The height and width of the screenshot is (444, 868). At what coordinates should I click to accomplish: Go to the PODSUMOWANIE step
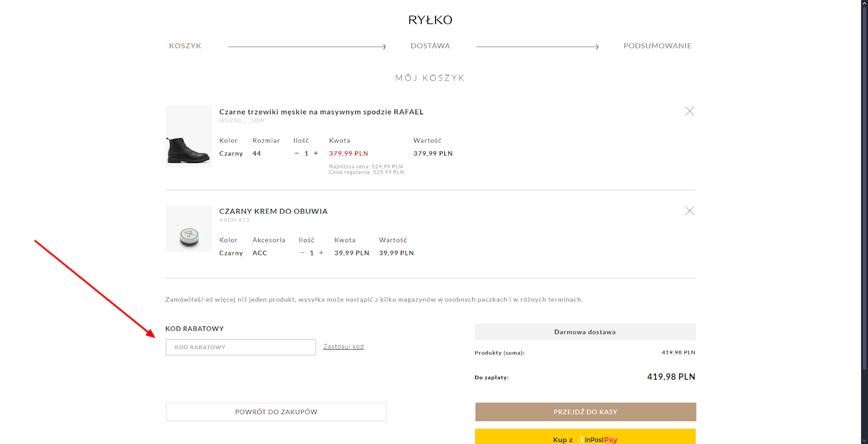[x=658, y=46]
